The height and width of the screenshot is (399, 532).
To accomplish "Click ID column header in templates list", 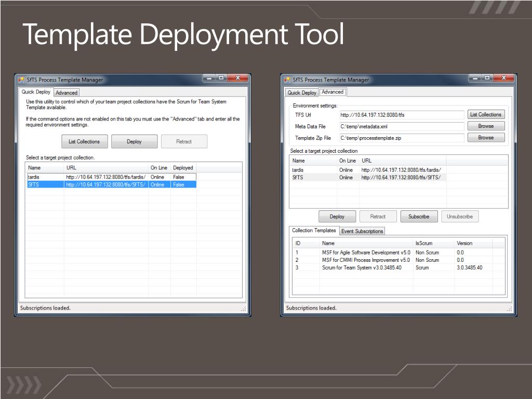I will pyautogui.click(x=307, y=243).
